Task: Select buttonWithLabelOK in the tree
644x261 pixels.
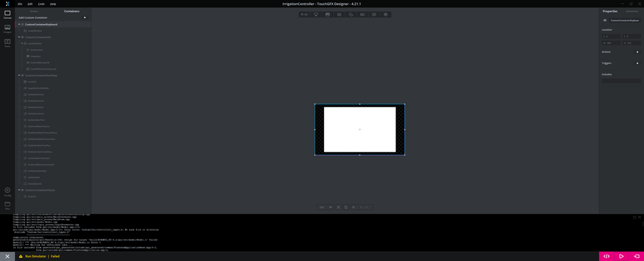Action: 40,63
